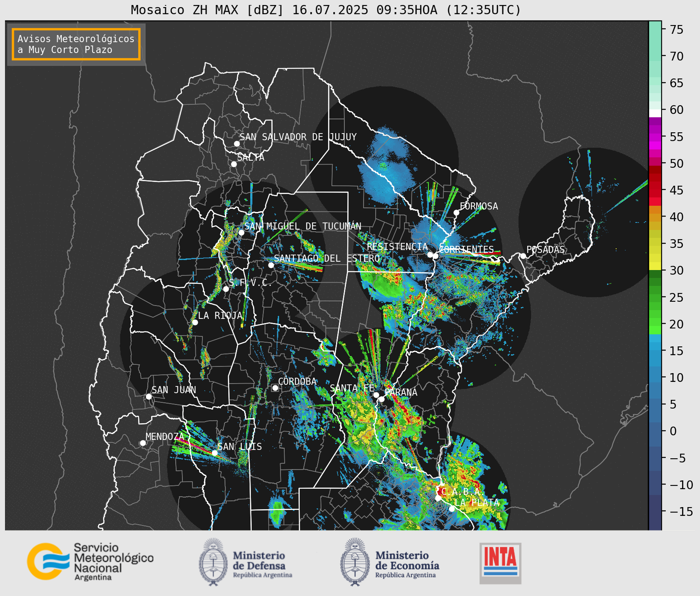Click the SAN MIGUEL DE TUCUMÁN label

click(303, 226)
